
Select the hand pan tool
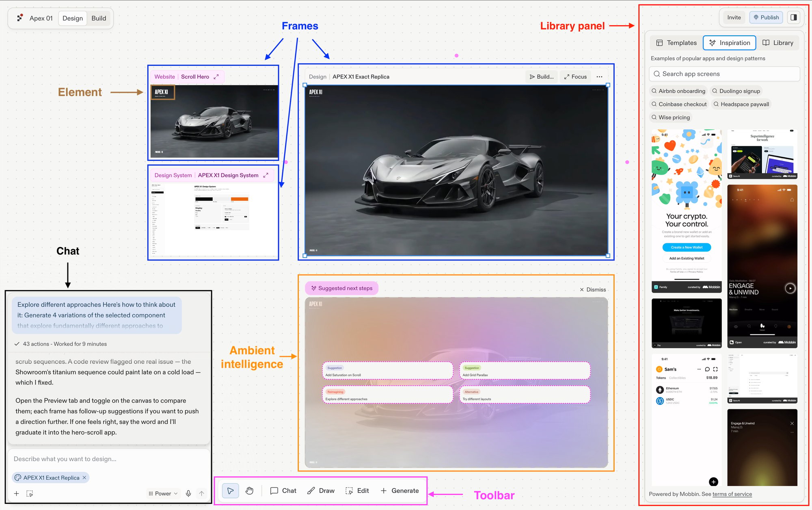click(x=249, y=491)
